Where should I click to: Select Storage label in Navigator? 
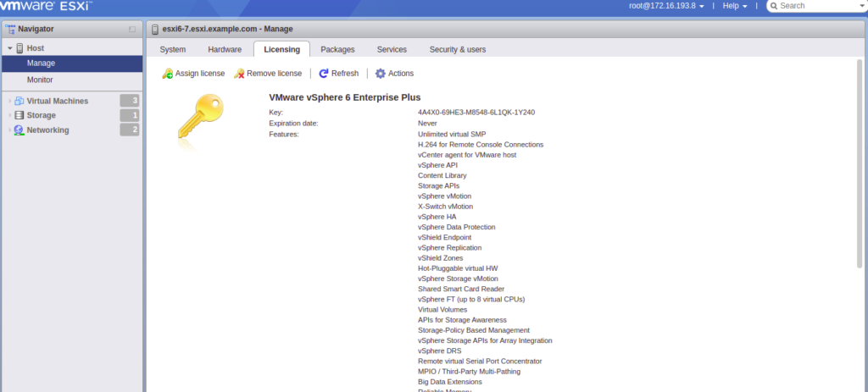tap(42, 115)
